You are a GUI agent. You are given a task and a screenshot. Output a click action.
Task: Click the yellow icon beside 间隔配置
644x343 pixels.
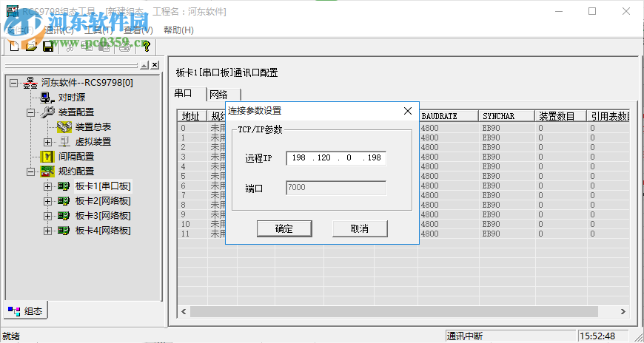47,156
